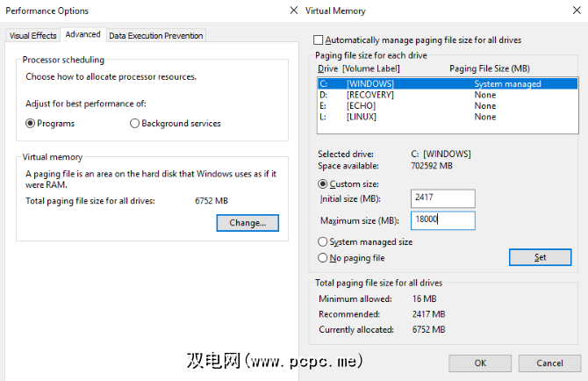This screenshot has height=381, width=588.
Task: Choose the Custom size radio button
Action: [x=322, y=184]
